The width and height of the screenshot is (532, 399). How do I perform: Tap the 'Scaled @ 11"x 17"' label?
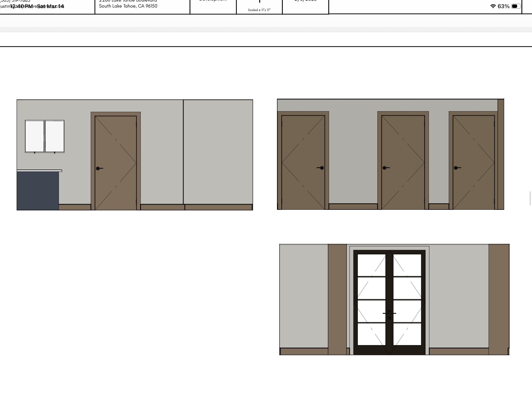(259, 10)
